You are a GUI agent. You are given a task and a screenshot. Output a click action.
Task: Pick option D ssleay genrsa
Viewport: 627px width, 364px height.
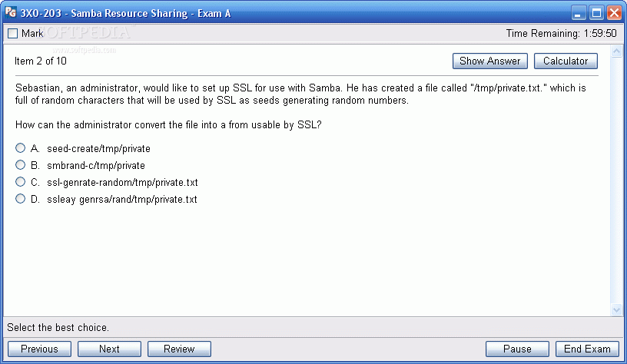21,199
